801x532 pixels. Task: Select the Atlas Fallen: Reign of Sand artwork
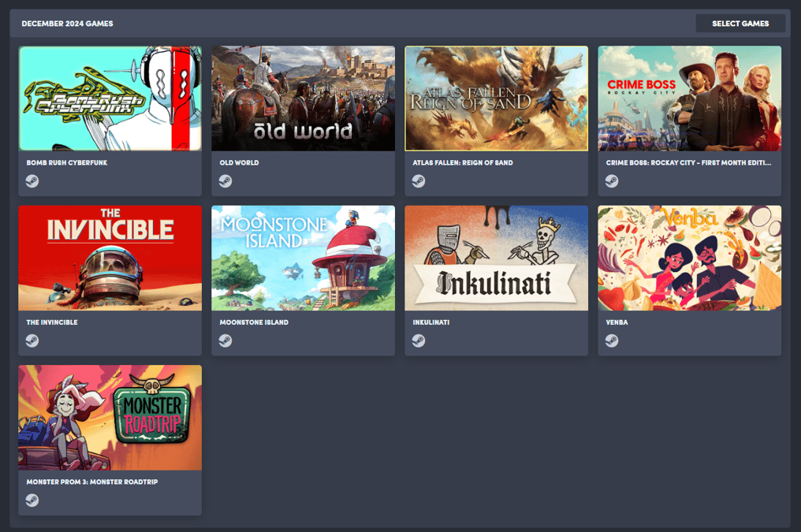tap(496, 99)
